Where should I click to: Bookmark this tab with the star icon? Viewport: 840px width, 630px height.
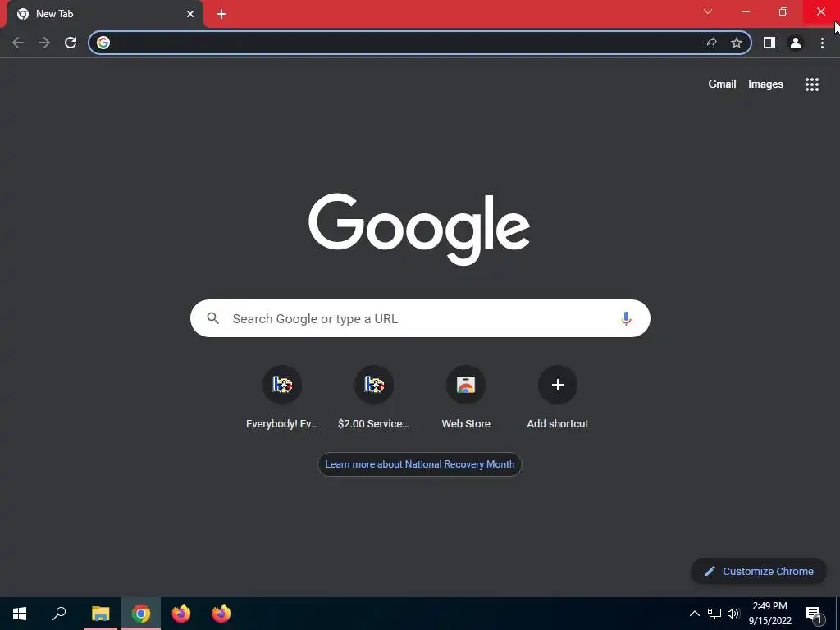click(x=737, y=43)
